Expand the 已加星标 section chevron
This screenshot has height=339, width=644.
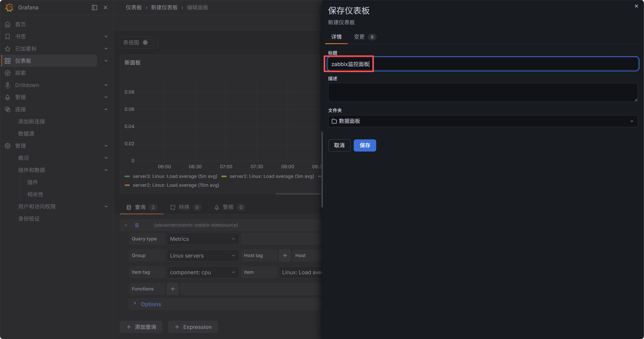click(x=106, y=49)
